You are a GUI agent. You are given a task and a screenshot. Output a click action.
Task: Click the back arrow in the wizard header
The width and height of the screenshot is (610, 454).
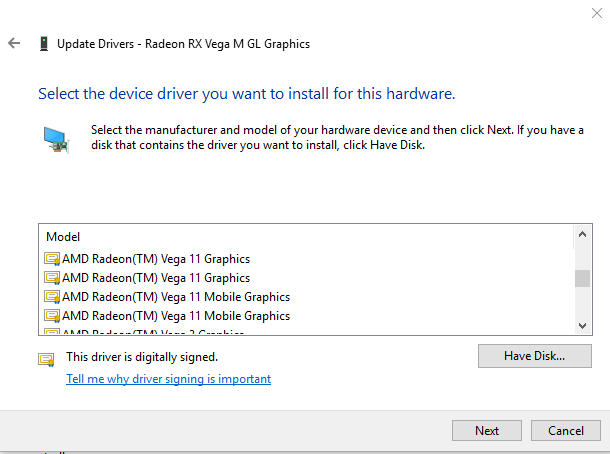(14, 44)
